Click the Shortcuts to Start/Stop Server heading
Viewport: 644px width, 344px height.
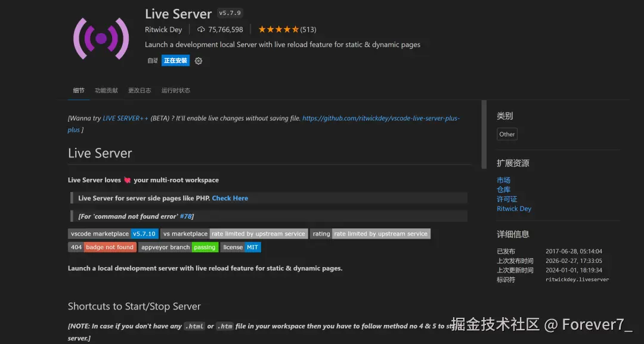tap(134, 306)
